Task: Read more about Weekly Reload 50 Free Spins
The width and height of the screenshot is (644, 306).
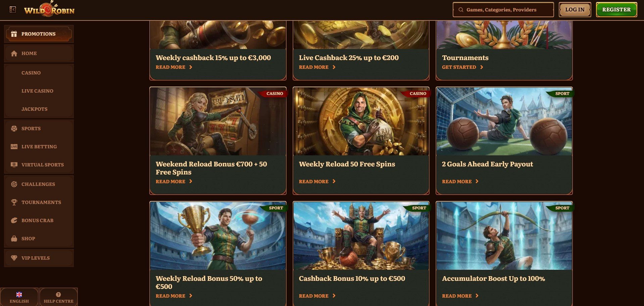Action: [x=317, y=182]
